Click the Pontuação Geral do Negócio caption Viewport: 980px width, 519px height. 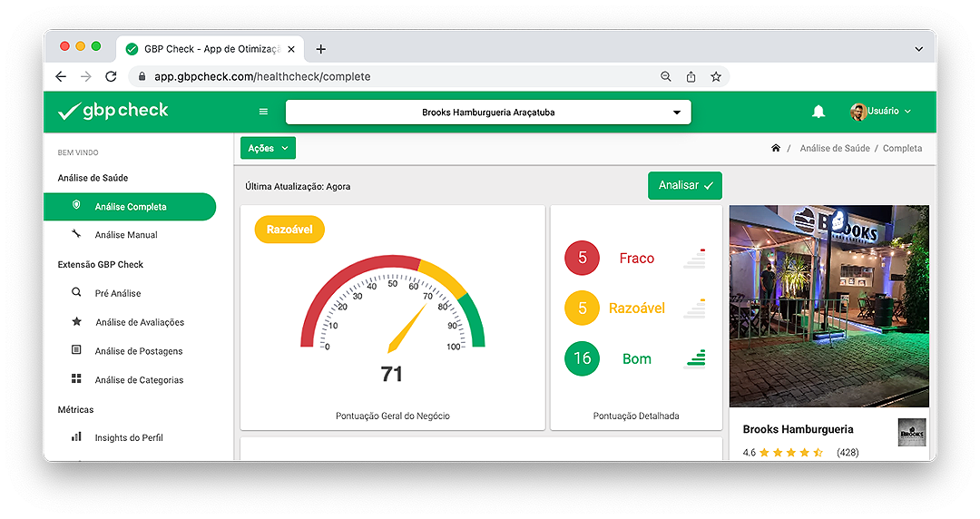click(x=393, y=416)
